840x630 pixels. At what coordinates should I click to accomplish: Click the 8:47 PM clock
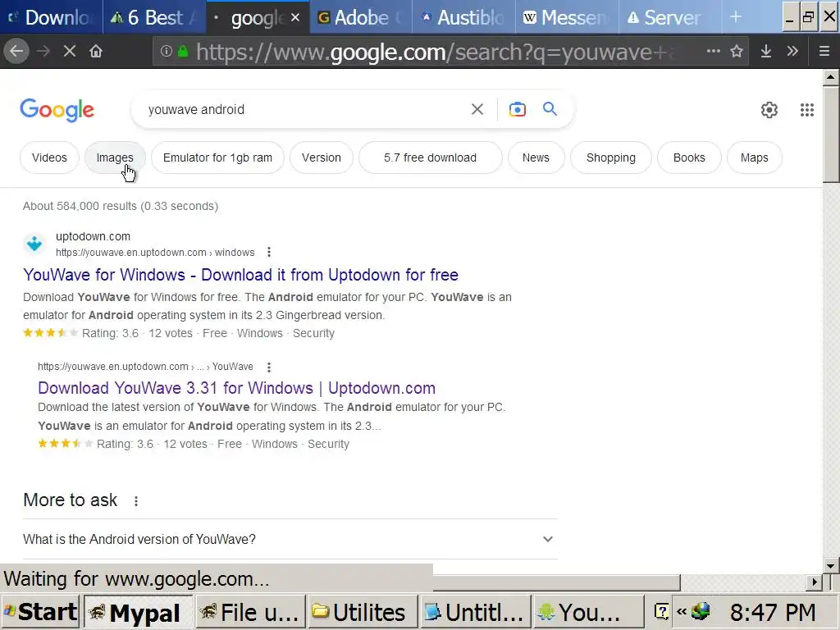(773, 612)
